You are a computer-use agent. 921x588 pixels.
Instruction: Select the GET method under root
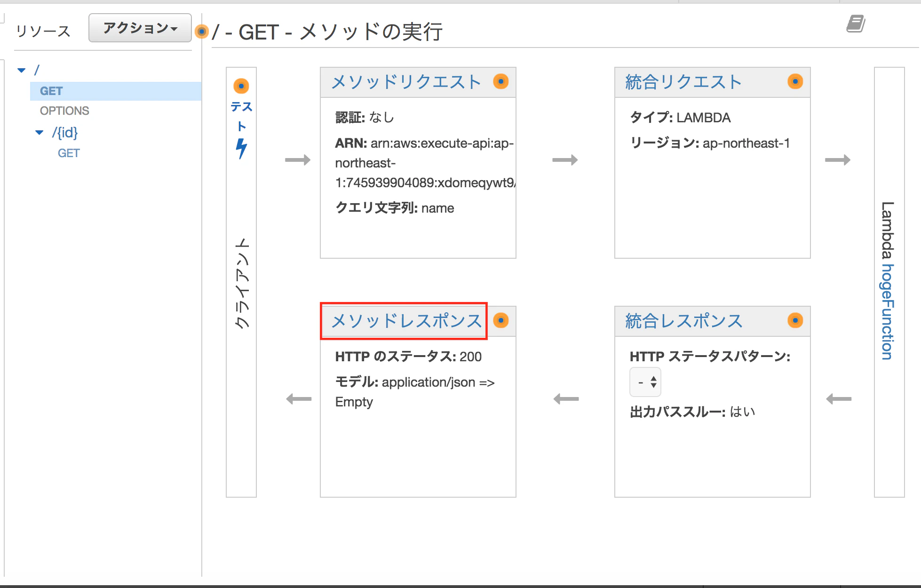(x=116, y=91)
